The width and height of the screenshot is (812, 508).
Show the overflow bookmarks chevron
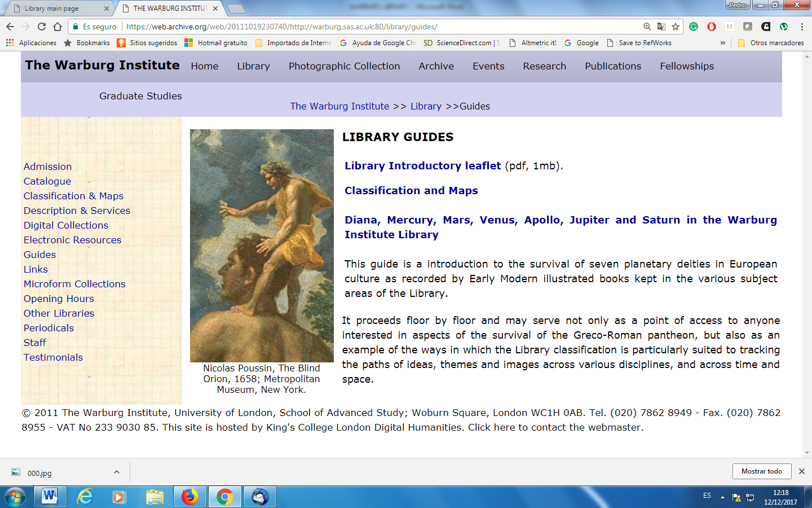coord(723,43)
